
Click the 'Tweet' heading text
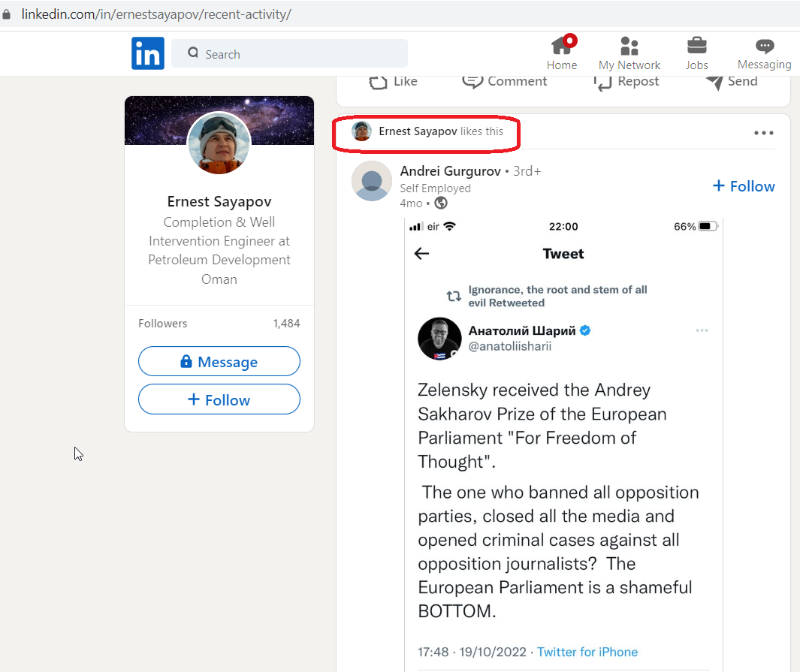point(563,253)
